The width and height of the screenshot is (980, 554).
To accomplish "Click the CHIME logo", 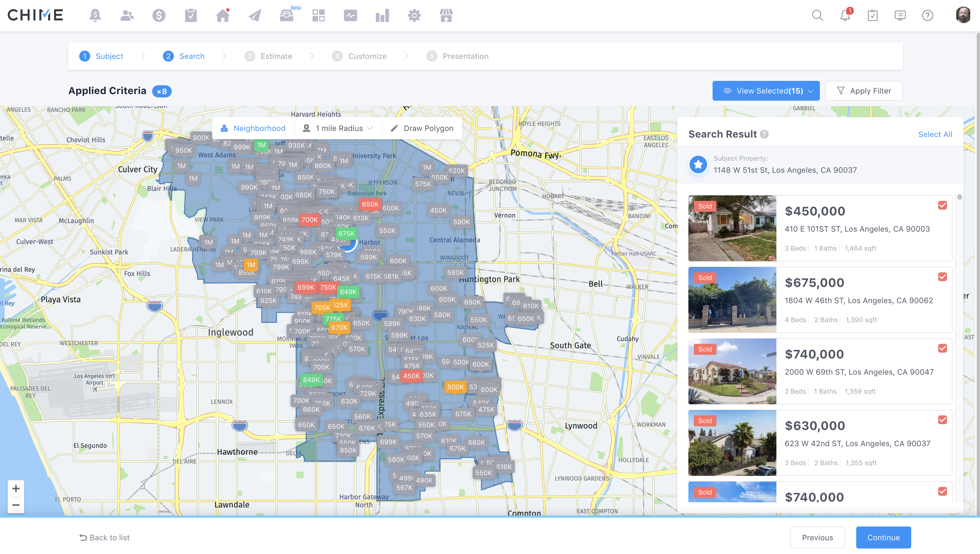I will click(35, 15).
